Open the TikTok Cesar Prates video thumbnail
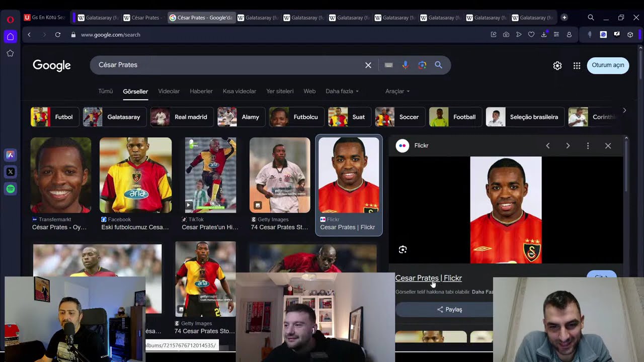The width and height of the screenshot is (644, 362). tap(210, 175)
